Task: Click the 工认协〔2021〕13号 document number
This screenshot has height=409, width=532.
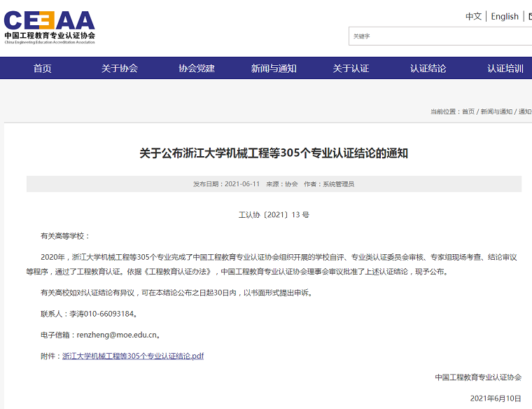Action: tap(274, 215)
